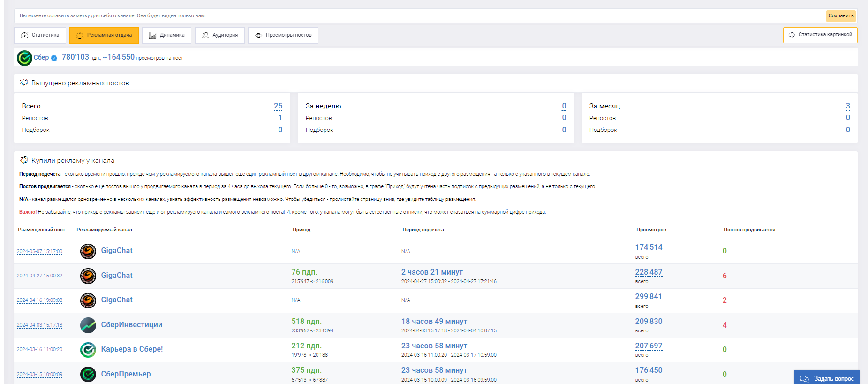Open the Статистика tab

(40, 35)
